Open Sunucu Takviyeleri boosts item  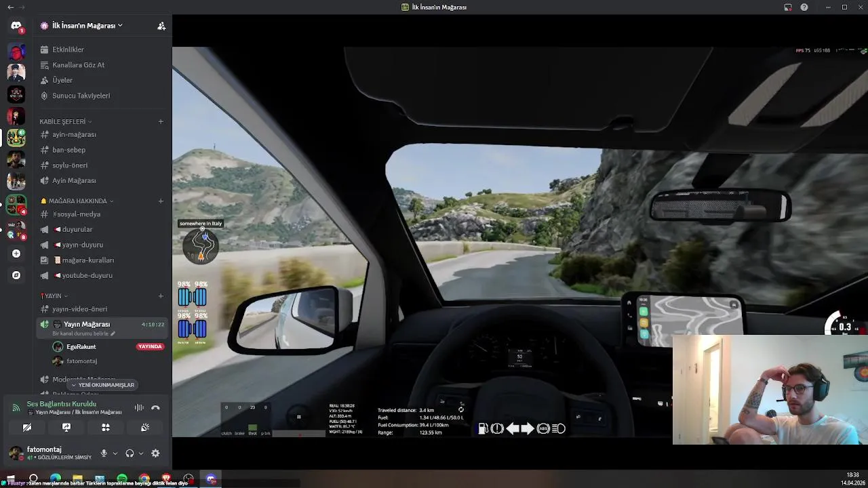pos(103,96)
